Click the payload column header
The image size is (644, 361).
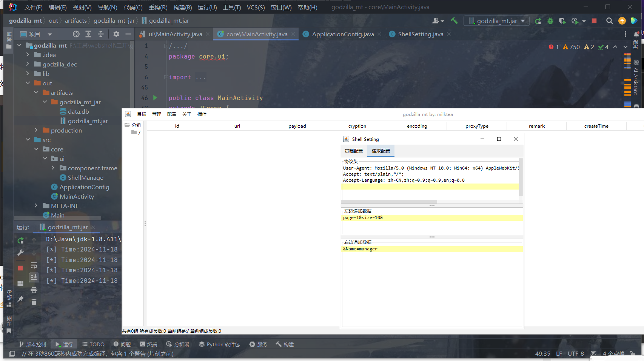click(297, 126)
